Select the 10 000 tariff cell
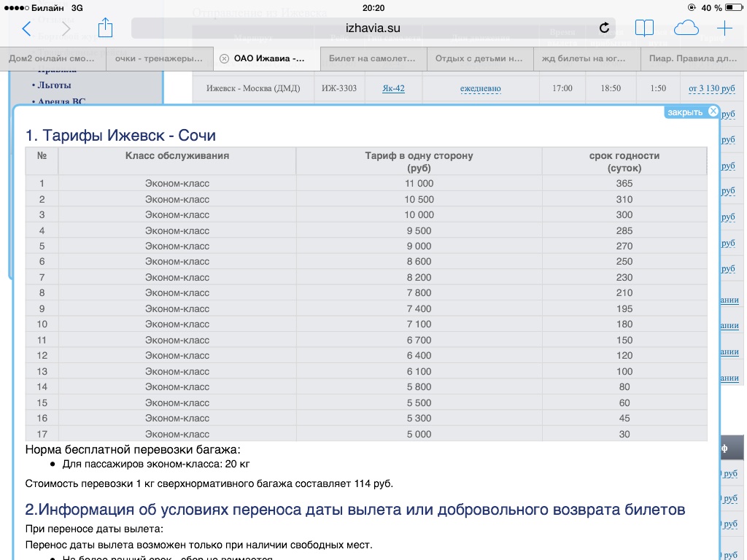Screen dimensions: 747x560 pyautogui.click(x=419, y=215)
